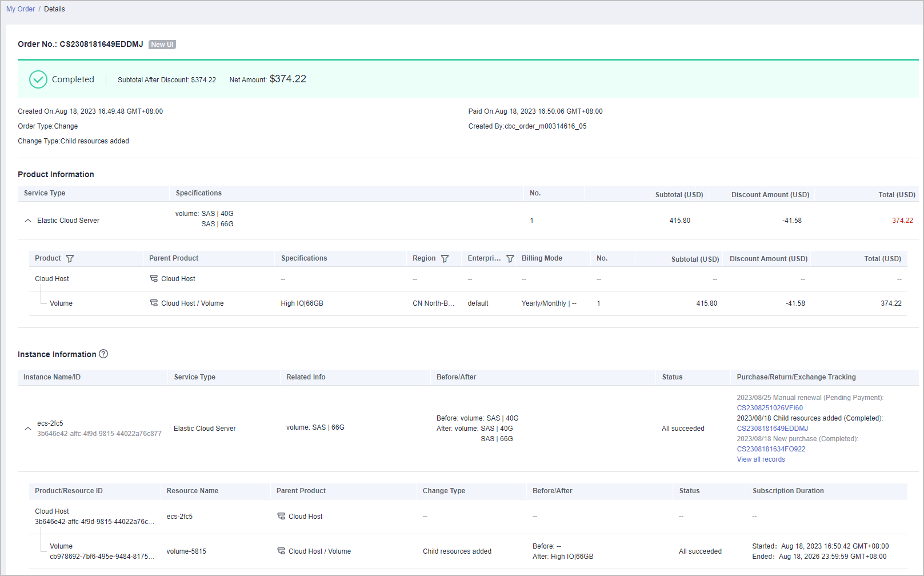924x576 pixels.
Task: Open order CS2308181649EDDMJ tracking link
Action: click(x=772, y=429)
